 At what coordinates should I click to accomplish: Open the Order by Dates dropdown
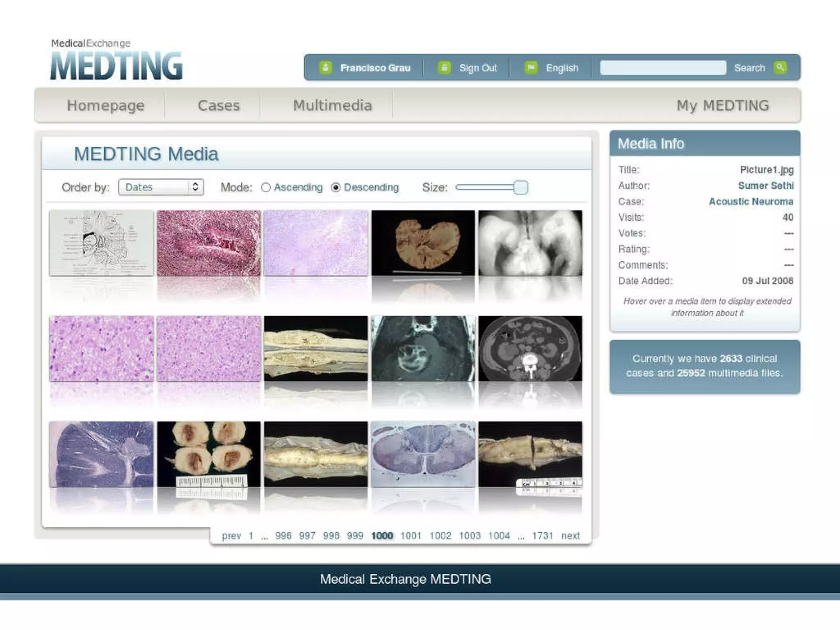point(161,187)
